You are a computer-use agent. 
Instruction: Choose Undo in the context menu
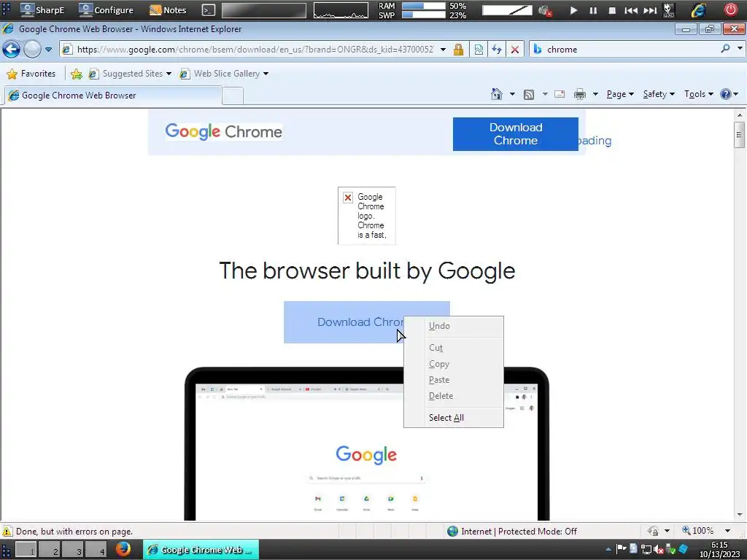454,326
